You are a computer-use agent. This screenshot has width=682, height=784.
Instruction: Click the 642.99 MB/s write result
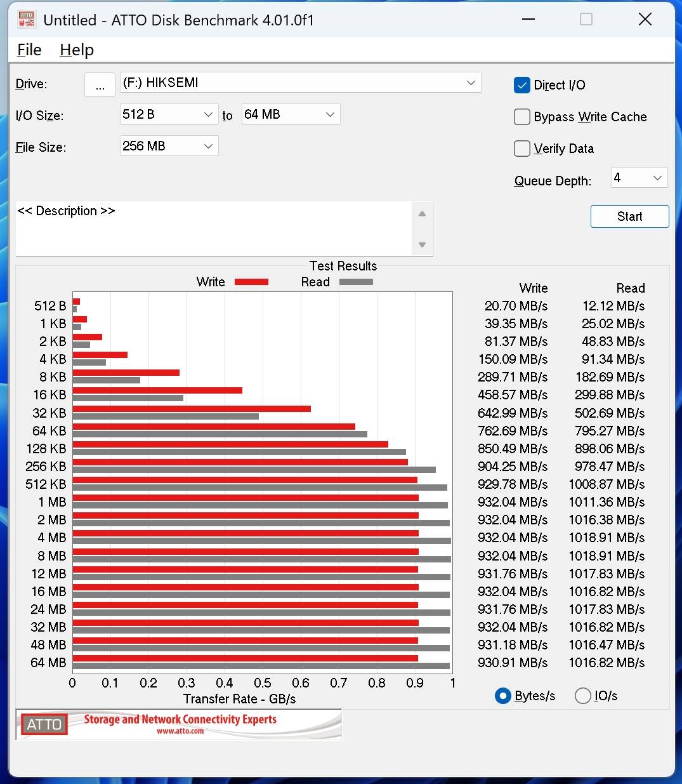point(513,413)
